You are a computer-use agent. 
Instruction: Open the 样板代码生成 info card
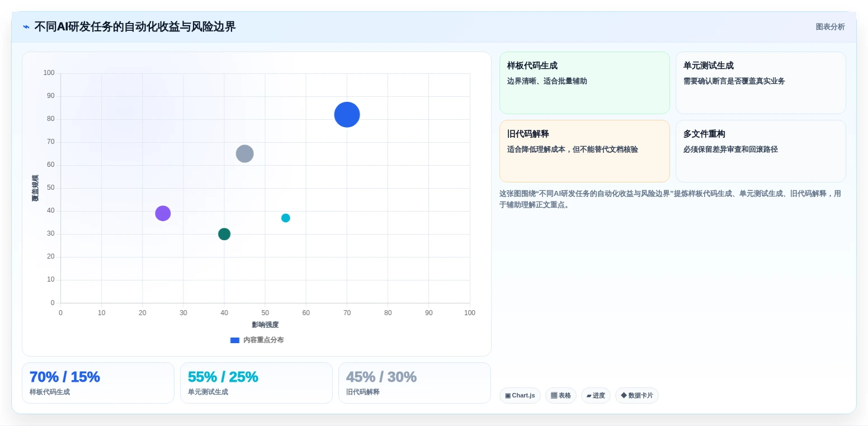[x=584, y=83]
